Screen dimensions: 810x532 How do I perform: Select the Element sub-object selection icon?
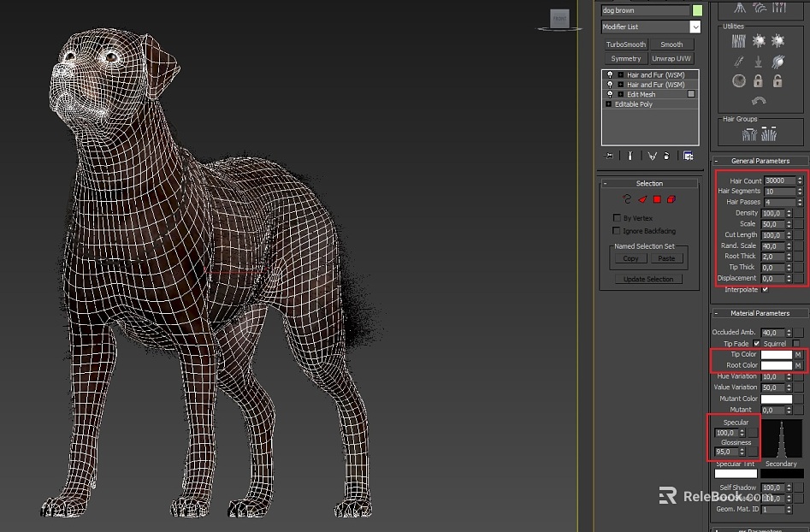point(671,199)
